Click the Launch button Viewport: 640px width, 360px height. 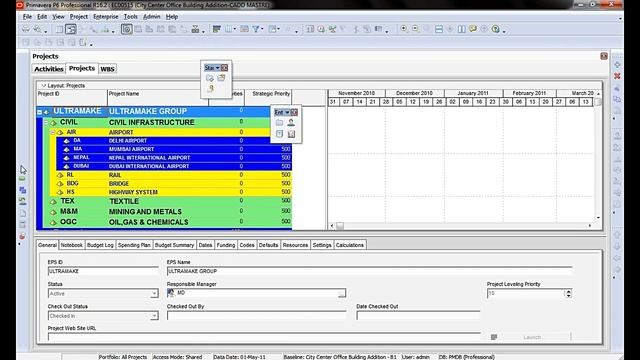click(x=532, y=337)
